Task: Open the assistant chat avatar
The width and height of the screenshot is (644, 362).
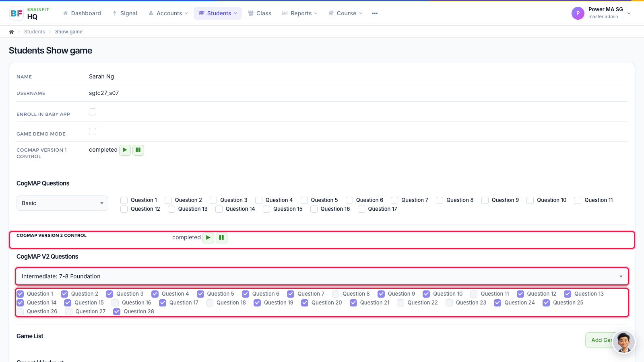Action: pos(624,342)
